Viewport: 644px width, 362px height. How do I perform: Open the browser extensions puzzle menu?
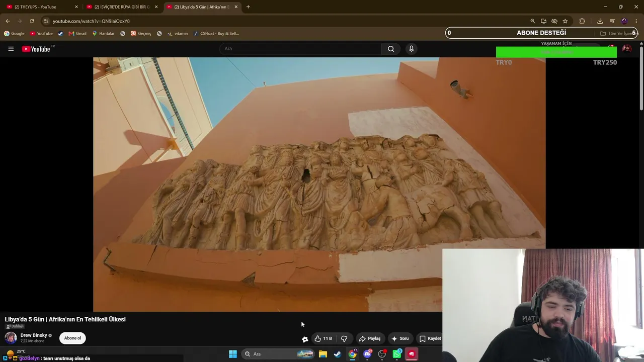pos(582,21)
